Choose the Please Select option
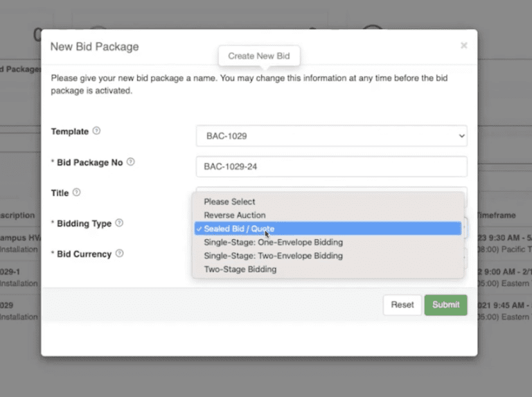 (x=328, y=202)
